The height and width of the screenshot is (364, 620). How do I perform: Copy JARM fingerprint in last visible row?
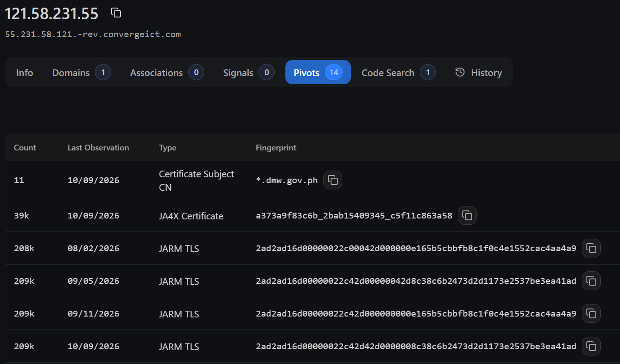point(591,346)
